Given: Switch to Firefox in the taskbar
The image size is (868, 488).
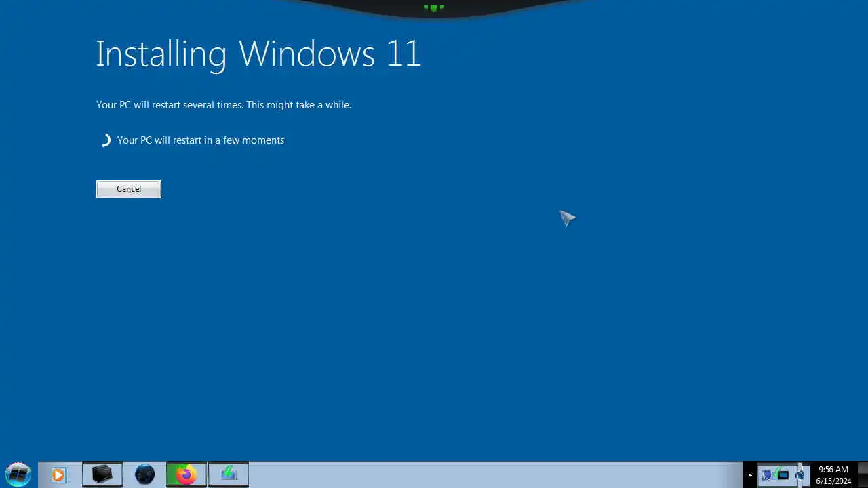Looking at the screenshot, I should 186,474.
